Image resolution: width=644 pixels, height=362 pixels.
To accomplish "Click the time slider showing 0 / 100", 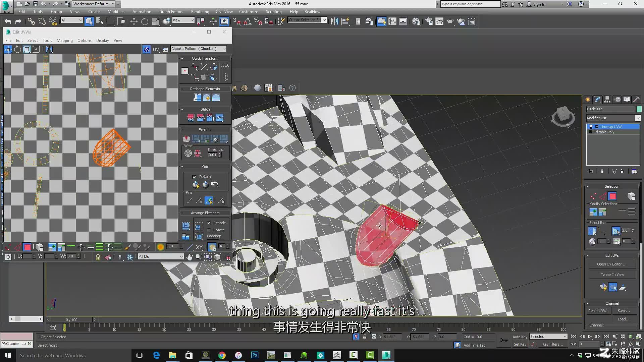I will [x=71, y=320].
